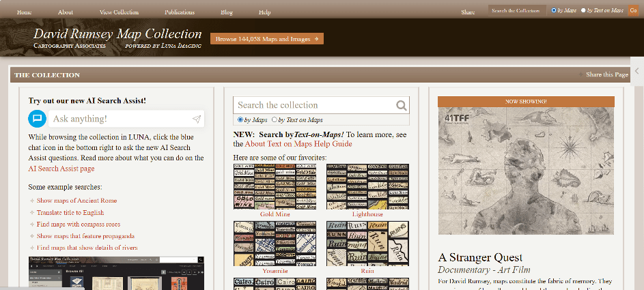Click the blue AI chat icon
644x290 pixels.
coord(37,119)
